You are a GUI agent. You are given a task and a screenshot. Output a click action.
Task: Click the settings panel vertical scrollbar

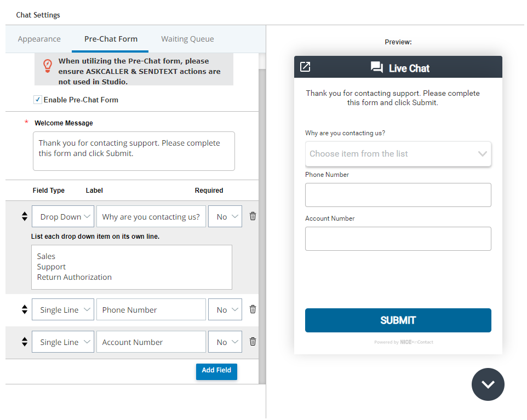pos(262,218)
